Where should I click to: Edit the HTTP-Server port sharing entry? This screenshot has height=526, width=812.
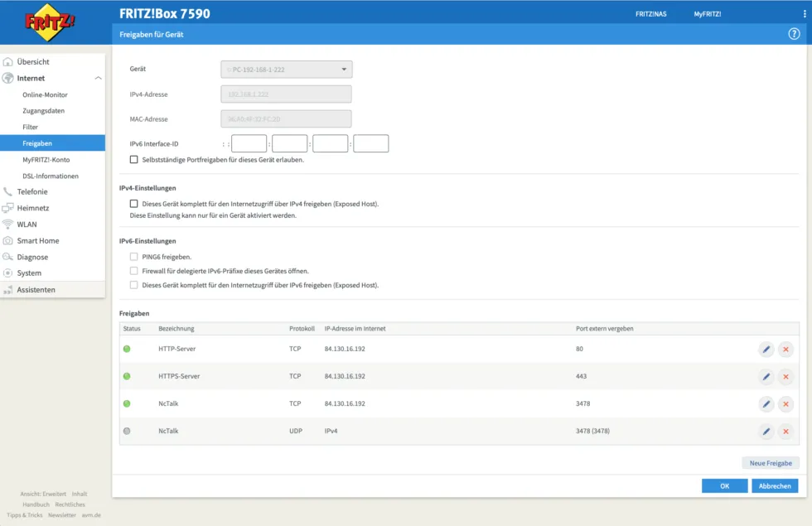click(766, 350)
